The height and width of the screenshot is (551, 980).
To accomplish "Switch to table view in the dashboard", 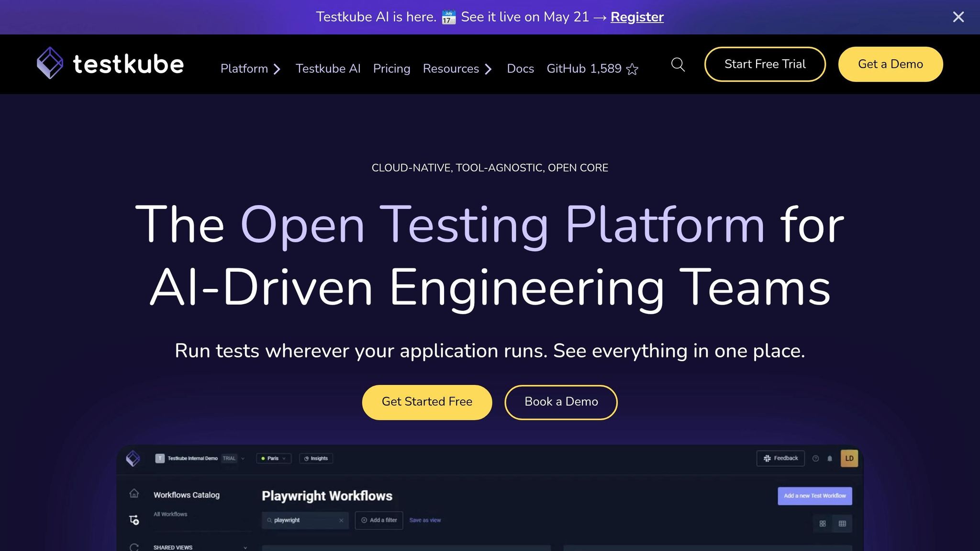I will (x=842, y=524).
